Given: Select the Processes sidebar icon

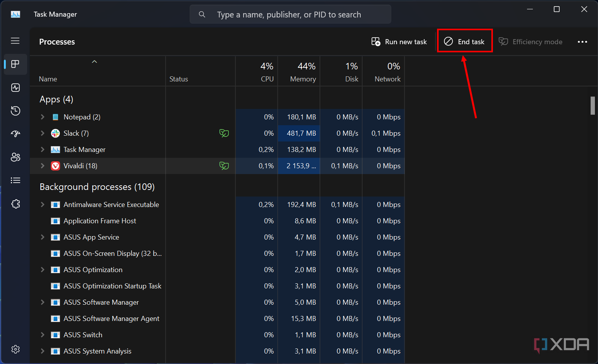Looking at the screenshot, I should click(16, 64).
